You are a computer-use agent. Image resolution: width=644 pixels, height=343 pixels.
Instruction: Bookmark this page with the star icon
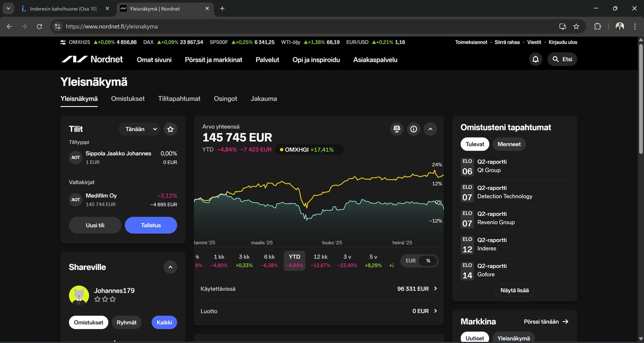click(576, 26)
